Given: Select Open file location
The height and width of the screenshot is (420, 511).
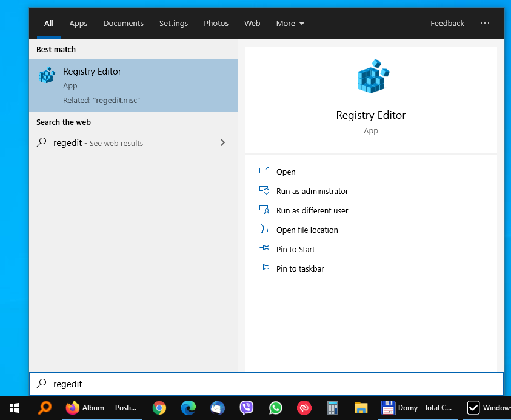Looking at the screenshot, I should coord(307,230).
